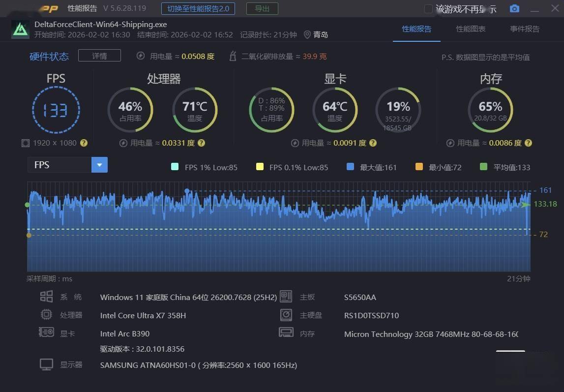Click the location pin icon beside 青岛
This screenshot has height=392, width=564.
coord(307,34)
